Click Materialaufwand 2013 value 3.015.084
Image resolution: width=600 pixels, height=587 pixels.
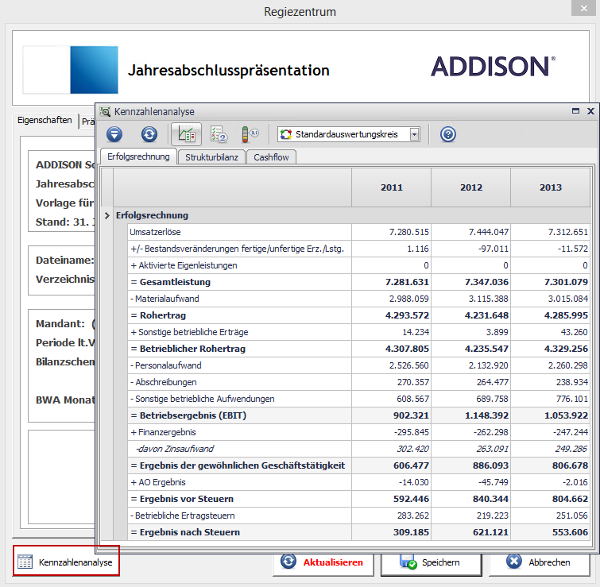568,299
